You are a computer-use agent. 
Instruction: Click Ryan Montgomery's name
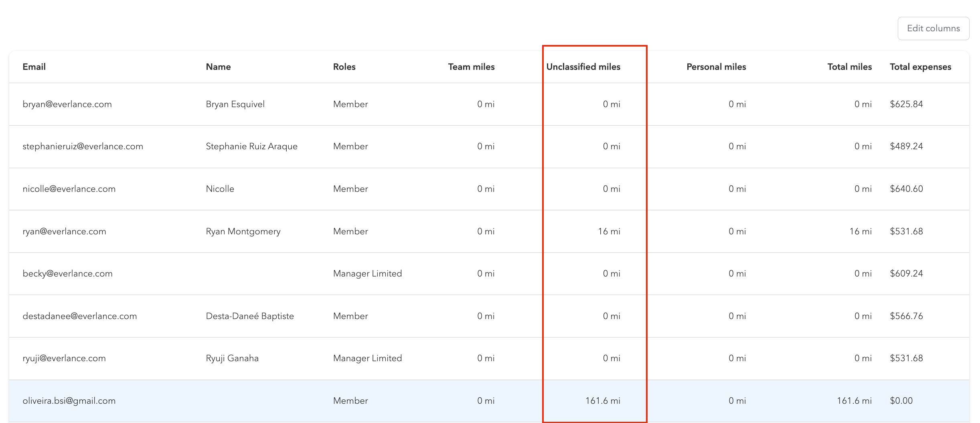pos(243,232)
